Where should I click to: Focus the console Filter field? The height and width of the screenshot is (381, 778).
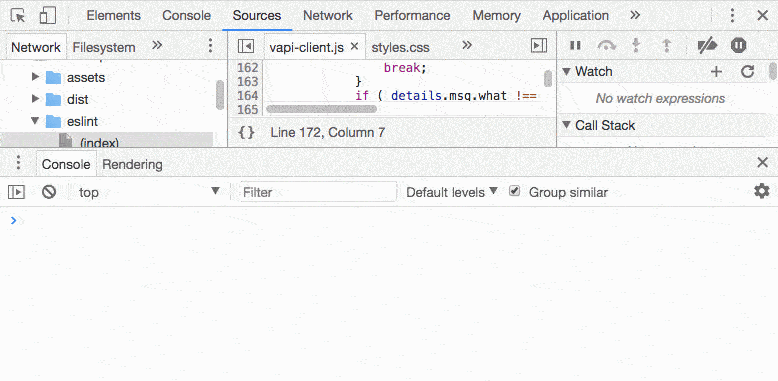coord(319,192)
